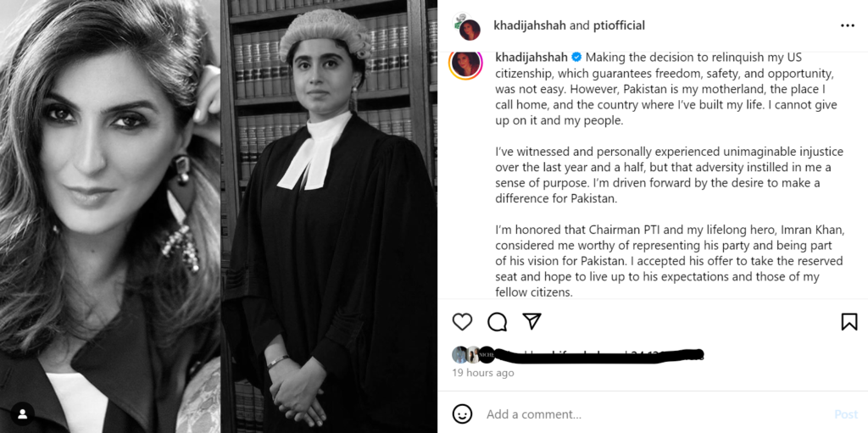Click the woman's close-up portrait photo

coord(110,217)
